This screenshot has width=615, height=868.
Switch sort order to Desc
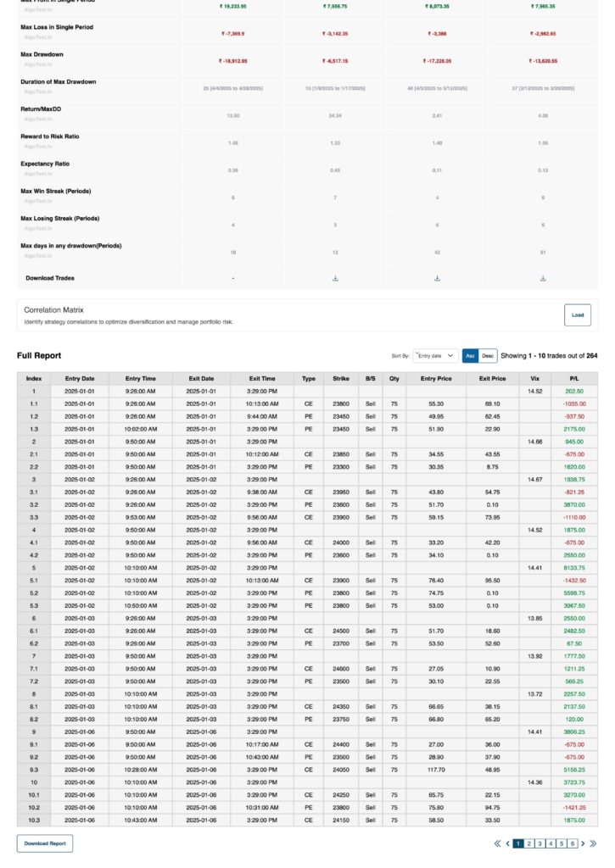point(488,356)
